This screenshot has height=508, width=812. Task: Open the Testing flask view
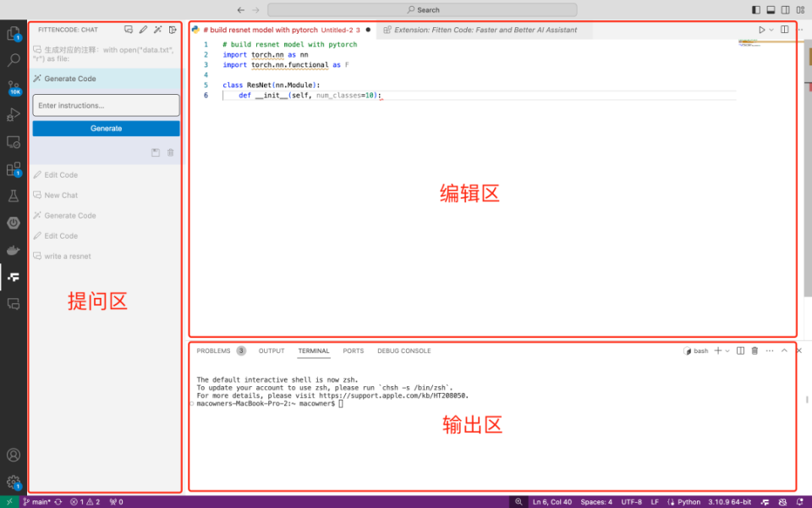(x=14, y=196)
